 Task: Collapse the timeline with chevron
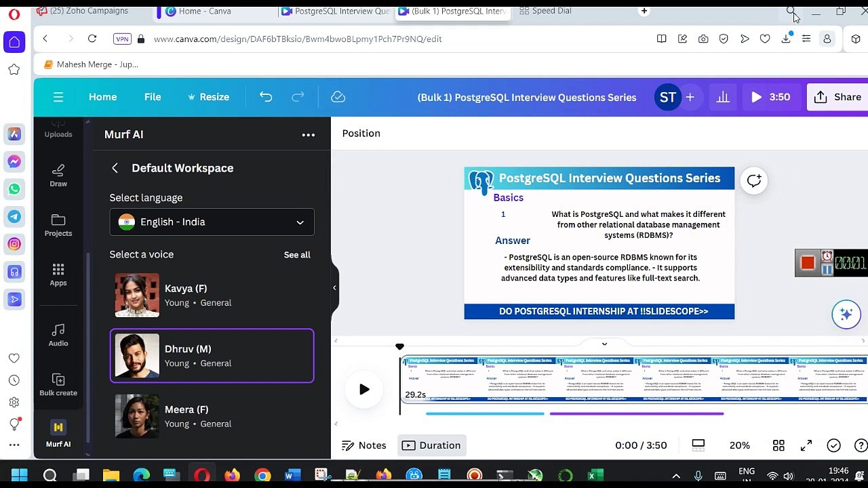[x=604, y=344]
